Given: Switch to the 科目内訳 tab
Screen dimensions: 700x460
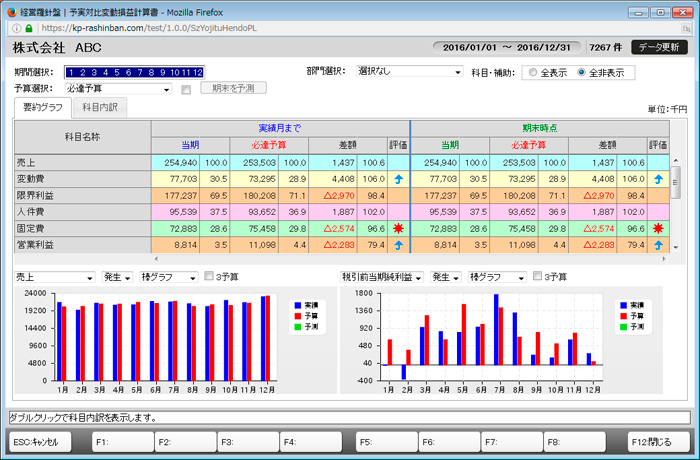Looking at the screenshot, I should 99,107.
